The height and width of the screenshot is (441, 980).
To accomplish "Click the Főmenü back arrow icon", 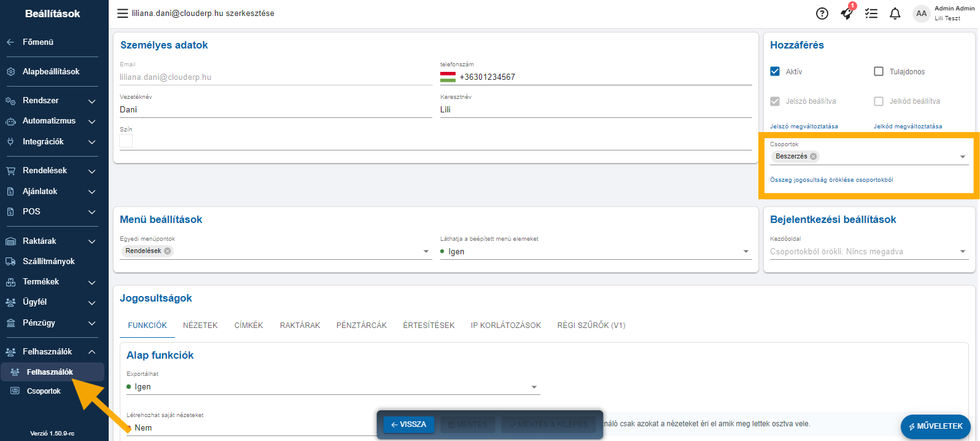I will click(10, 42).
